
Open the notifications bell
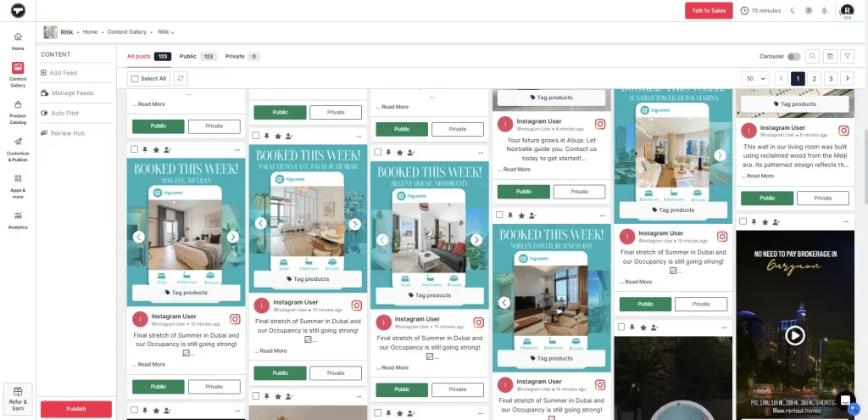(824, 10)
